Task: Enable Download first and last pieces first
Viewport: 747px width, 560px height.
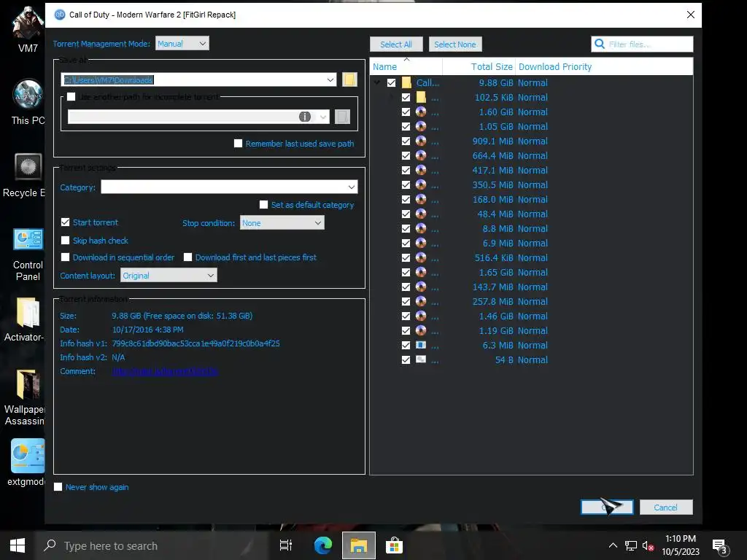Action: click(187, 257)
